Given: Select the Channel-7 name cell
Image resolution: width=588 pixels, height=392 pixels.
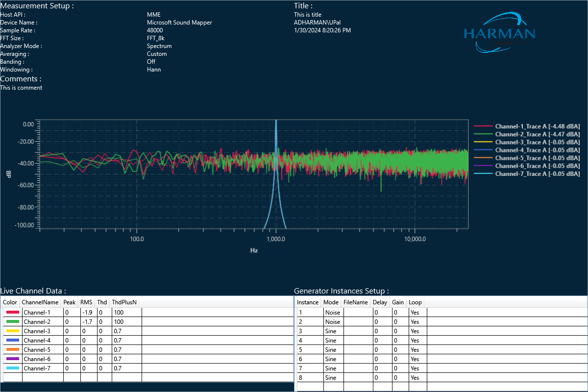Looking at the screenshot, I should [43, 368].
